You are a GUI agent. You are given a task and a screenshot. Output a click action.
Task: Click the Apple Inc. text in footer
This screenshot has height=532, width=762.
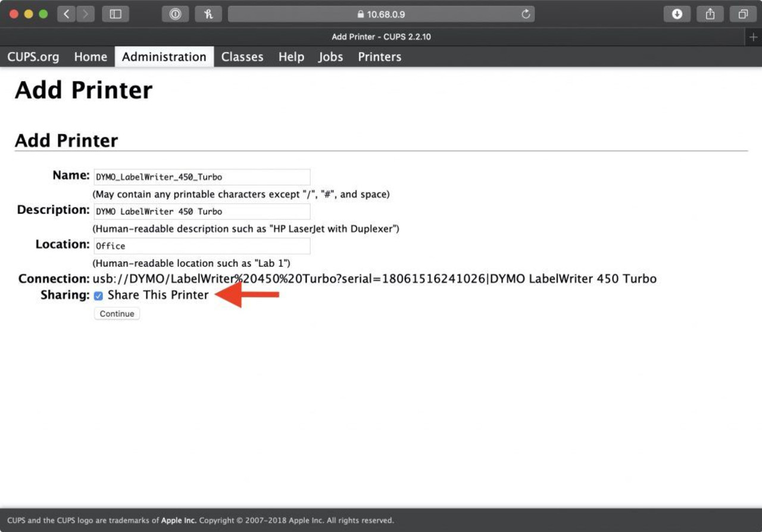point(179,520)
